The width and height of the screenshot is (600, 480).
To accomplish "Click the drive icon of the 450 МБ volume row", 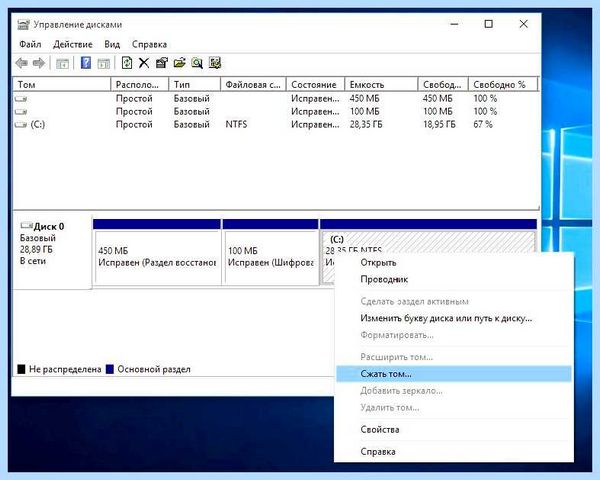I will point(21,99).
